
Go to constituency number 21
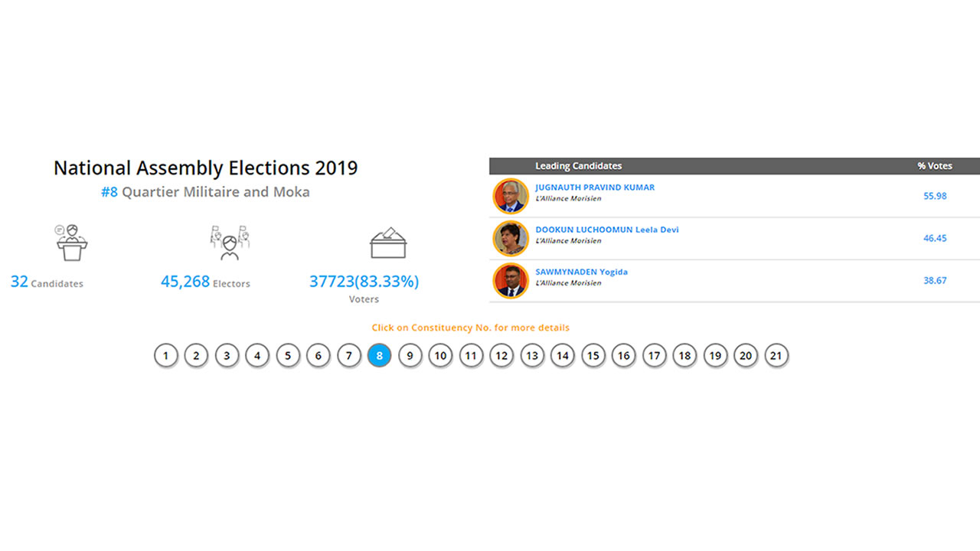776,356
